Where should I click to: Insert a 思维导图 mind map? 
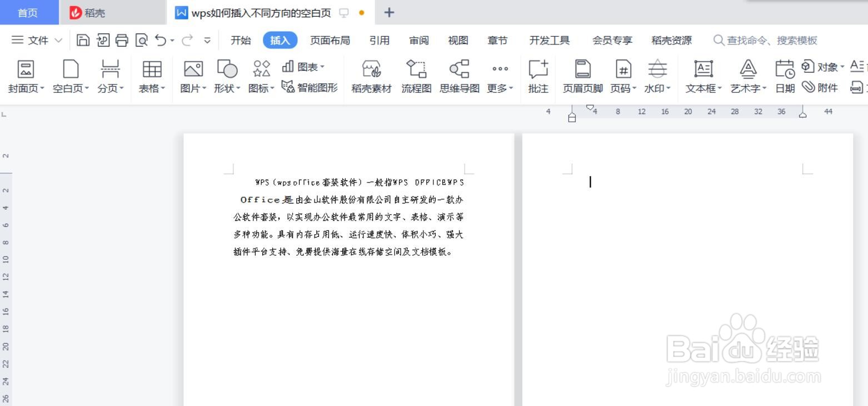click(x=459, y=76)
